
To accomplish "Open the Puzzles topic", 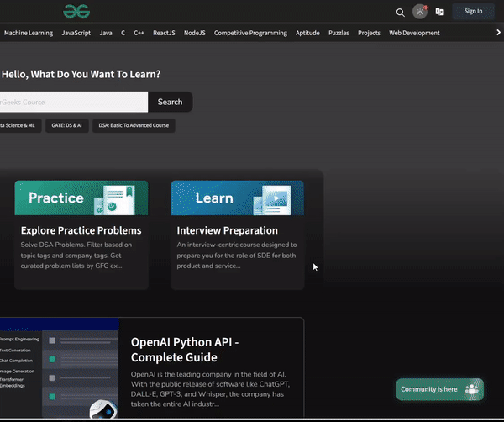I will pos(339,33).
